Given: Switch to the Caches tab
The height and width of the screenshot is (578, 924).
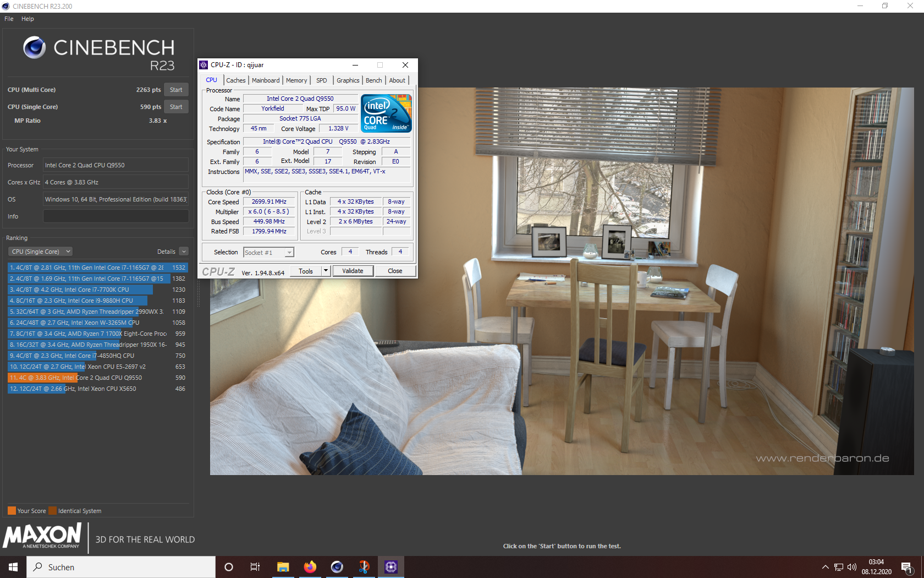Looking at the screenshot, I should (236, 80).
